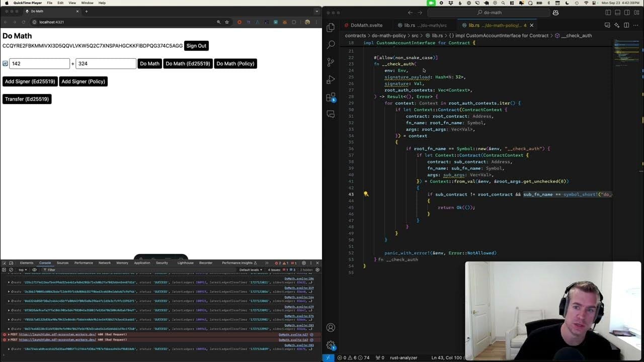Click the Sign Out button
The height and width of the screenshot is (362, 644).
coord(196,46)
